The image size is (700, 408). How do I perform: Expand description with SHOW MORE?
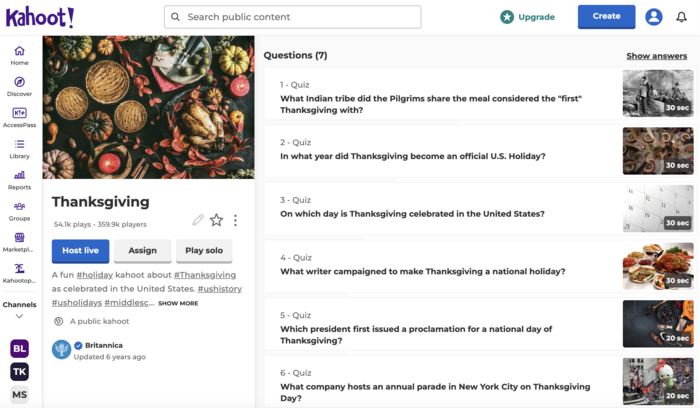pyautogui.click(x=178, y=303)
